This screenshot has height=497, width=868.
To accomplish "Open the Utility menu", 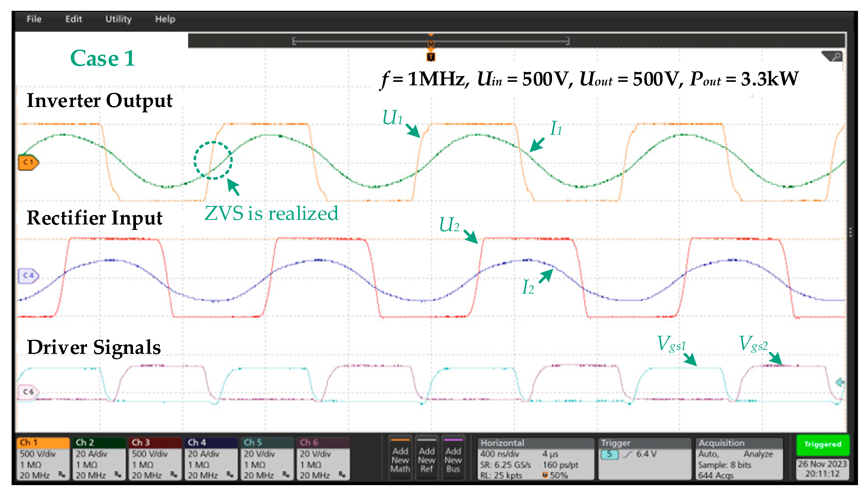I will pyautogui.click(x=118, y=19).
